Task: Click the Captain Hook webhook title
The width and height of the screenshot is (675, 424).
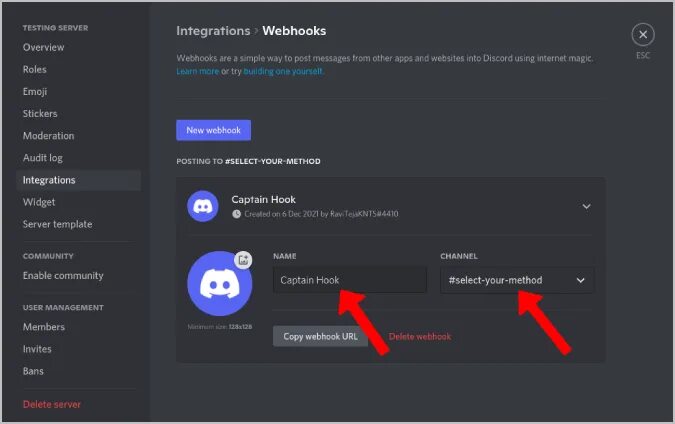Action: click(x=263, y=200)
